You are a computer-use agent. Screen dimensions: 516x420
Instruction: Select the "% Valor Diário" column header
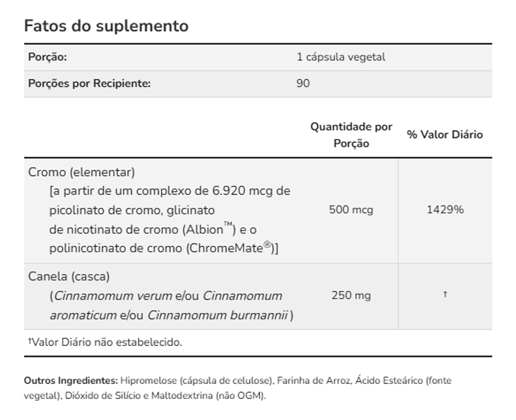click(445, 135)
